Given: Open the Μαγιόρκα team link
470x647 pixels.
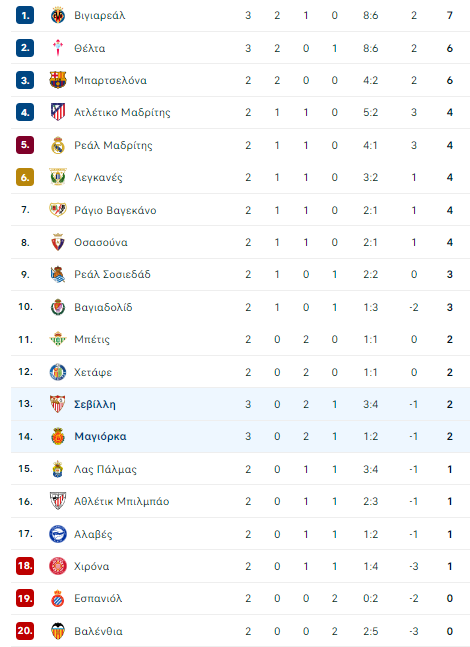Looking at the screenshot, I should tap(100, 437).
